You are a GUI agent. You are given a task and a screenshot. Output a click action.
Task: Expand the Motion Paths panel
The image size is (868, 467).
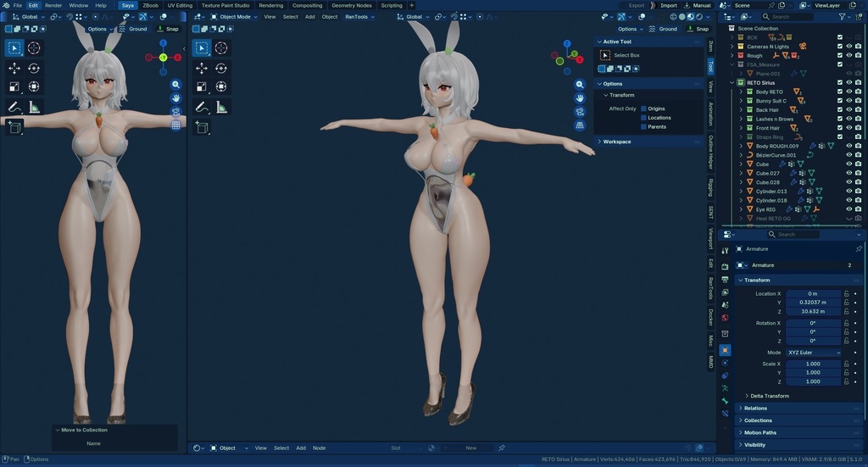coord(799,433)
